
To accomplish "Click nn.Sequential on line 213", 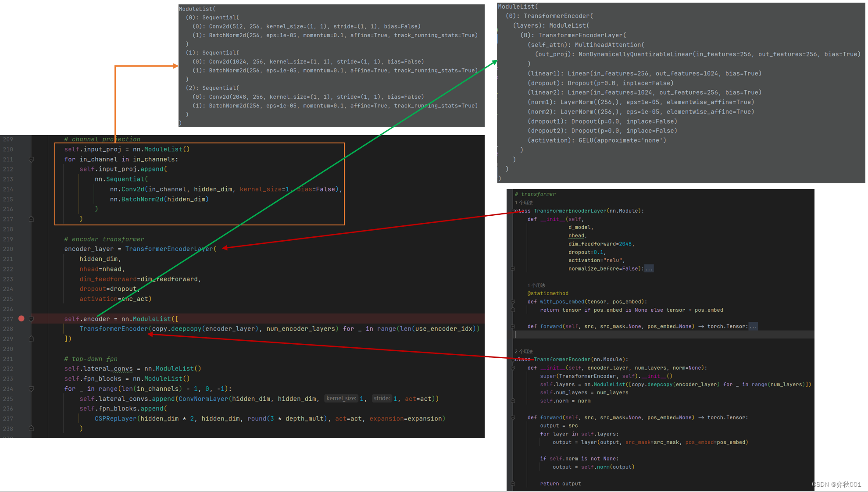I will tap(119, 179).
